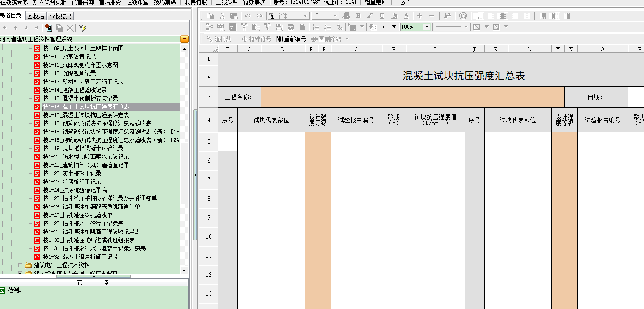644x309 pixels.
Task: Toggle italic text formatting
Action: pos(370,16)
